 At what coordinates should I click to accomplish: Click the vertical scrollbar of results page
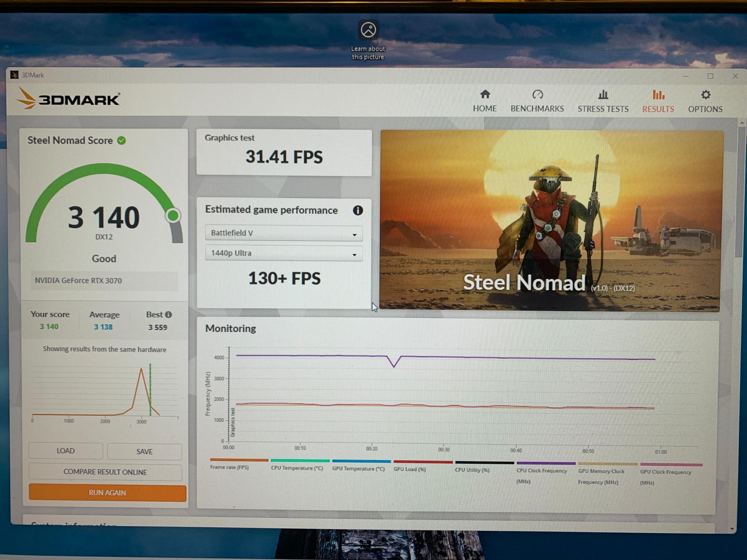click(x=741, y=193)
